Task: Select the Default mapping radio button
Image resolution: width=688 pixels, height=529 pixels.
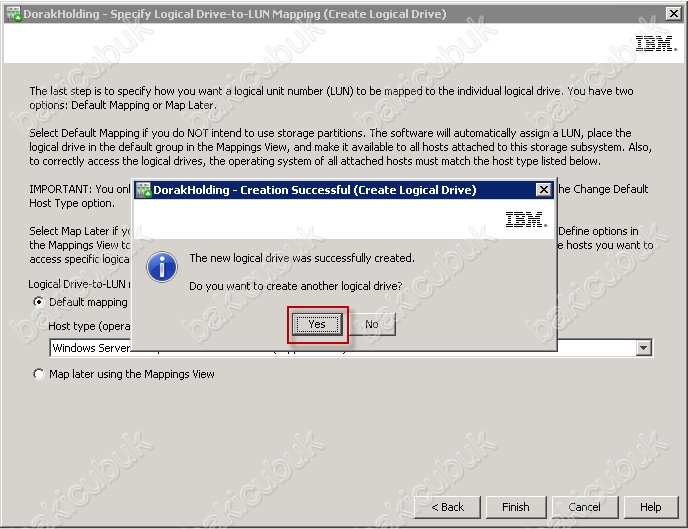Action: [39, 302]
